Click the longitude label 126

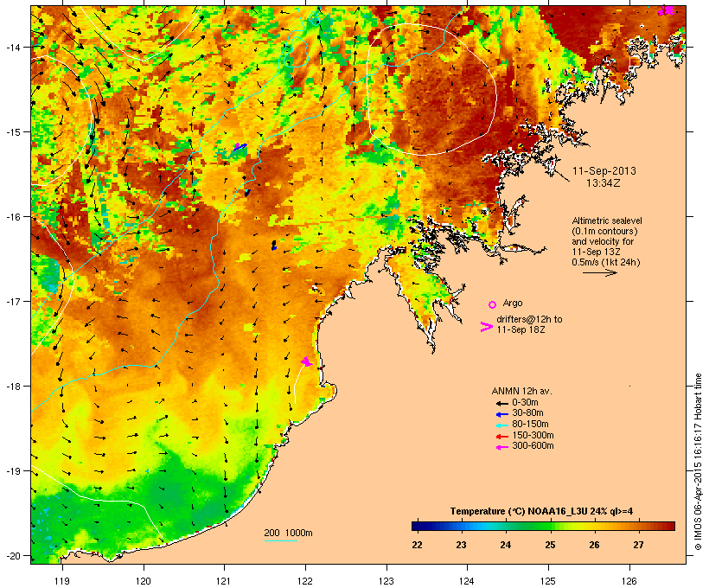click(x=629, y=581)
